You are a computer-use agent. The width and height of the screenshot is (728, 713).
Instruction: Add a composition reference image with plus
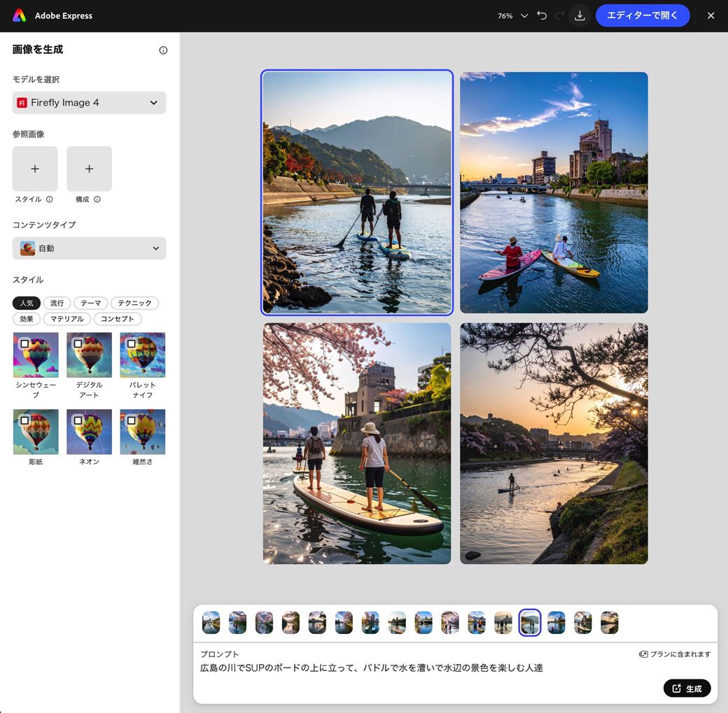[x=89, y=169]
